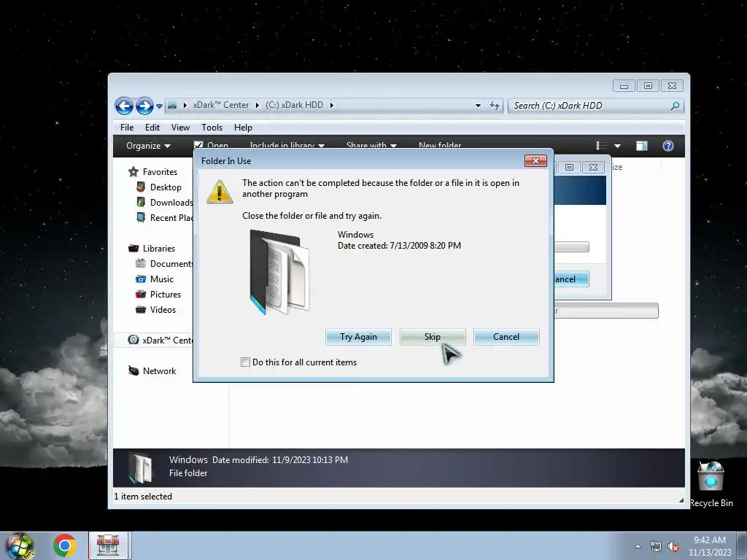747x560 pixels.
Task: Select Downloads in the navigation pane
Action: click(164, 203)
